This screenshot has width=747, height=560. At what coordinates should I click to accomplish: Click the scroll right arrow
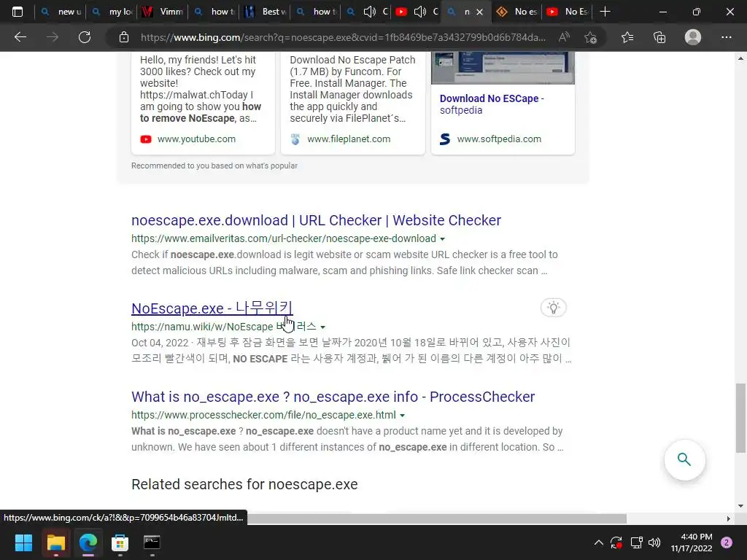tap(729, 518)
